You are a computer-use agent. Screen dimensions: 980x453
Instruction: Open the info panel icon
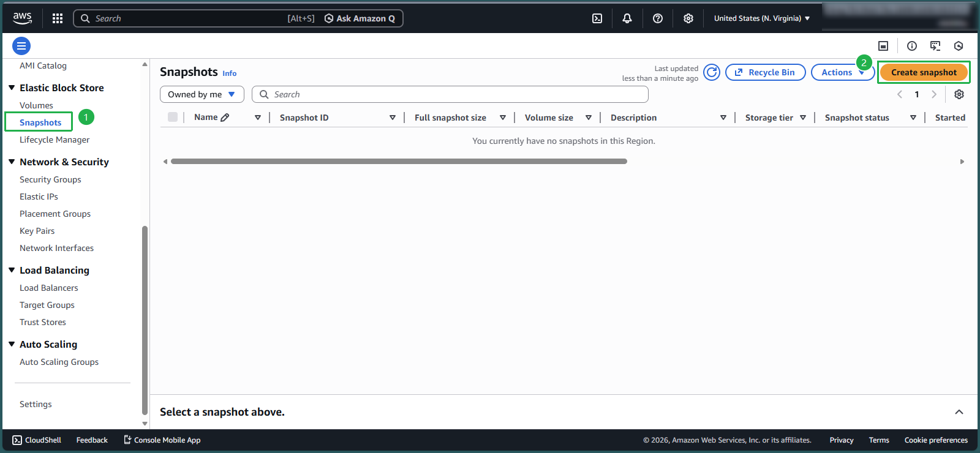pyautogui.click(x=912, y=46)
